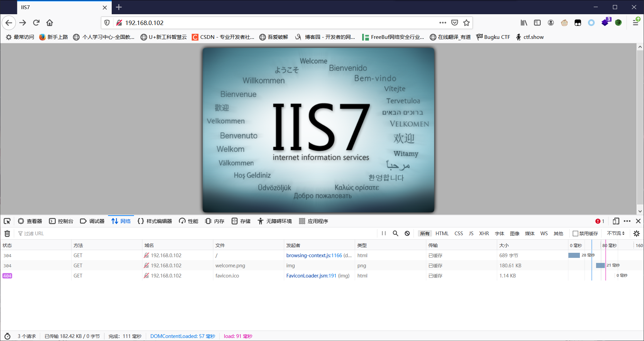The image size is (644, 341).
Task: Start performance analysis stopwatch icon
Action: pos(7,336)
